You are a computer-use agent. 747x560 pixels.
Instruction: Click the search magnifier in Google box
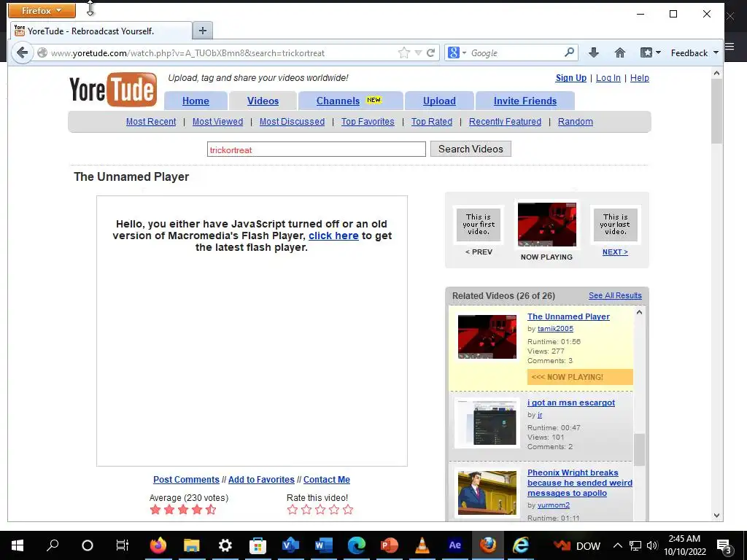(x=569, y=52)
